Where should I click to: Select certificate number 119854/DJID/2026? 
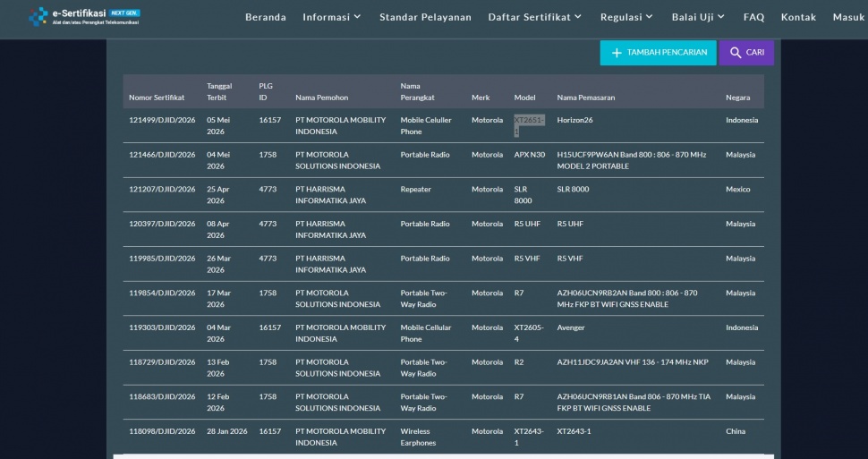tap(162, 293)
